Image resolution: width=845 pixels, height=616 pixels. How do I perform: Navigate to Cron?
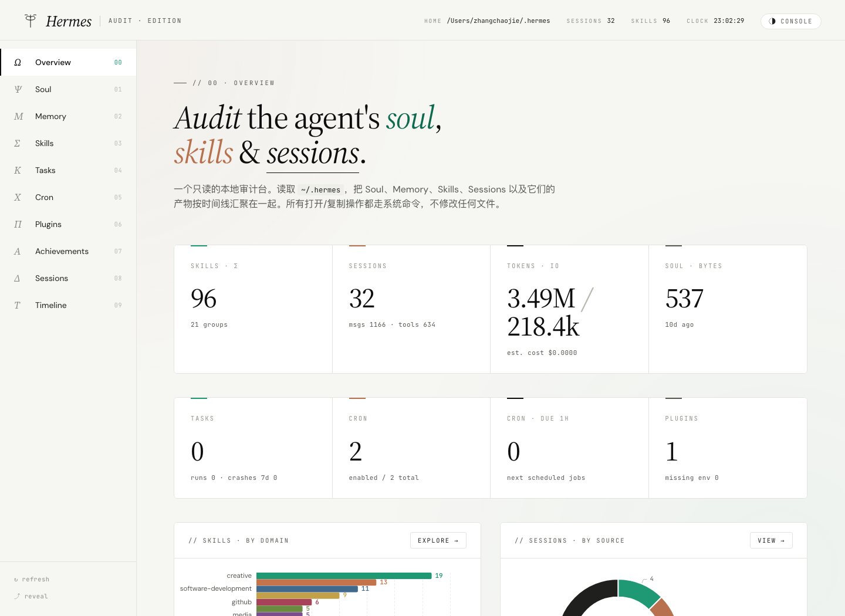pos(68,197)
